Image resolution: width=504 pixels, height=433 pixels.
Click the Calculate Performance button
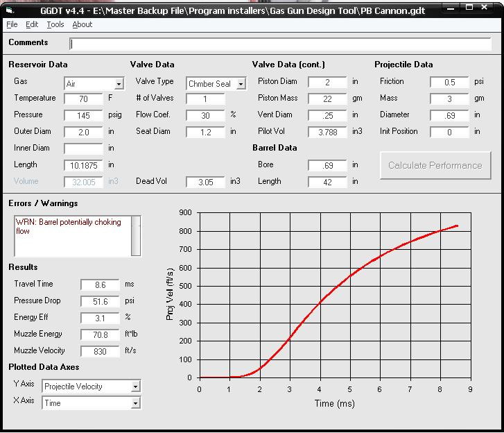pyautogui.click(x=435, y=165)
